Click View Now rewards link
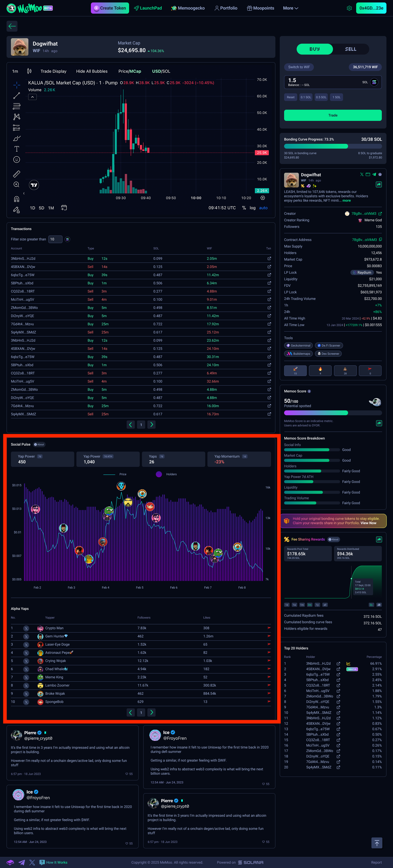This screenshot has height=868, width=393. tap(368, 523)
